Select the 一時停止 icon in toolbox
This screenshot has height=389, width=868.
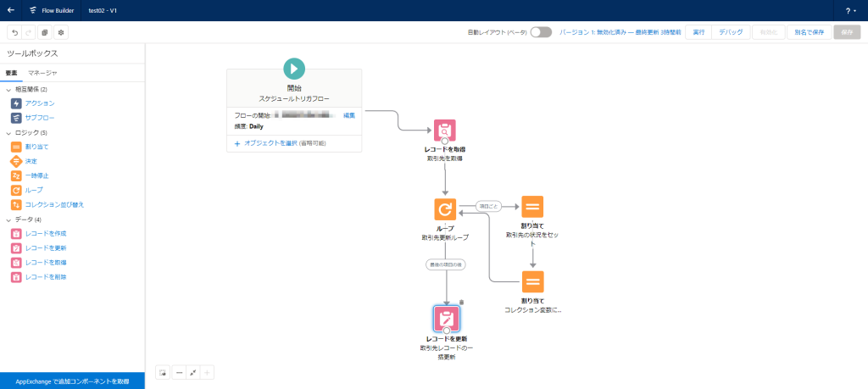pyautogui.click(x=16, y=175)
